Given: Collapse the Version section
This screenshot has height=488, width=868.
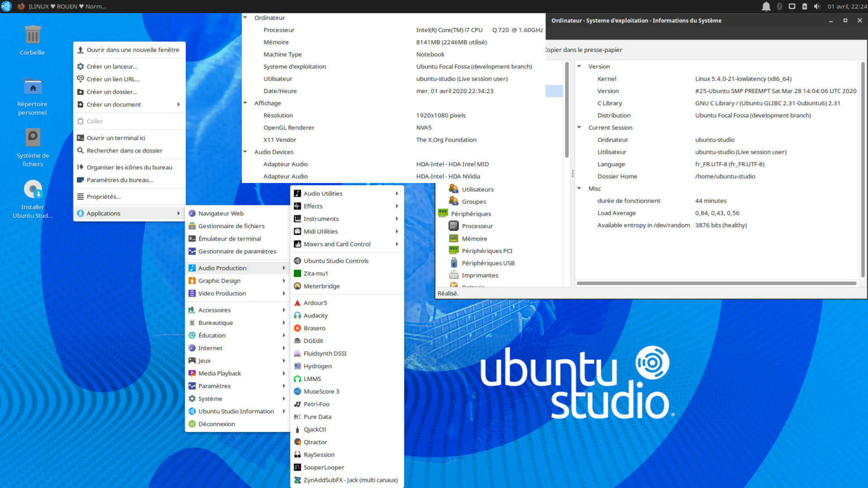Looking at the screenshot, I should tap(579, 66).
